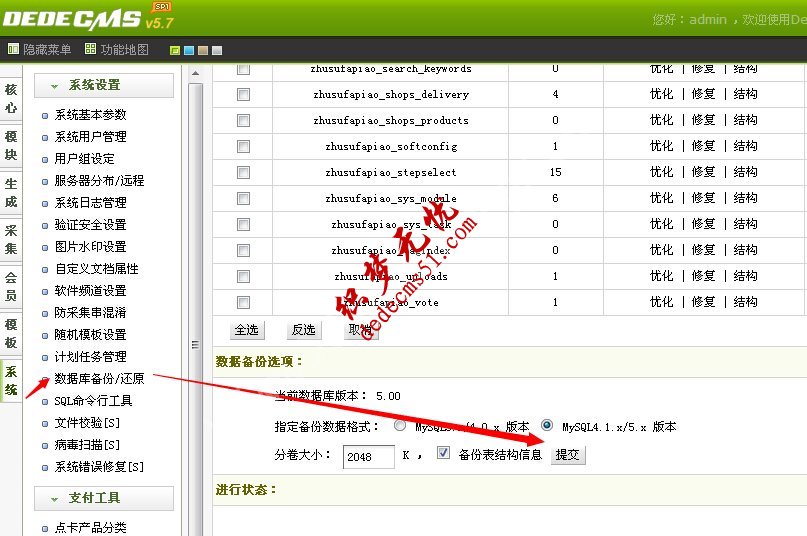Viewport: 807px width, 536px height.
Task: Switch to the 系统 side tab
Action: click(11, 381)
